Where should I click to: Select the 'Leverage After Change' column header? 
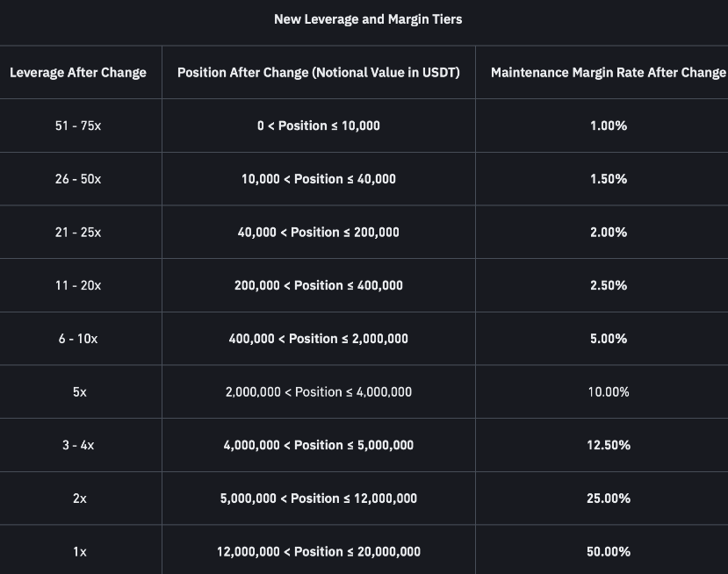tap(78, 72)
